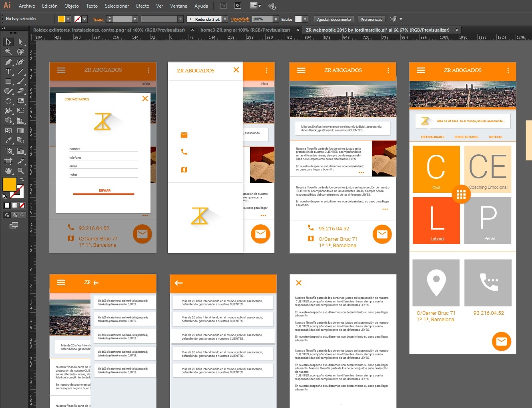Image resolution: width=532 pixels, height=408 pixels.
Task: Open the Efecto menu
Action: click(x=143, y=6)
